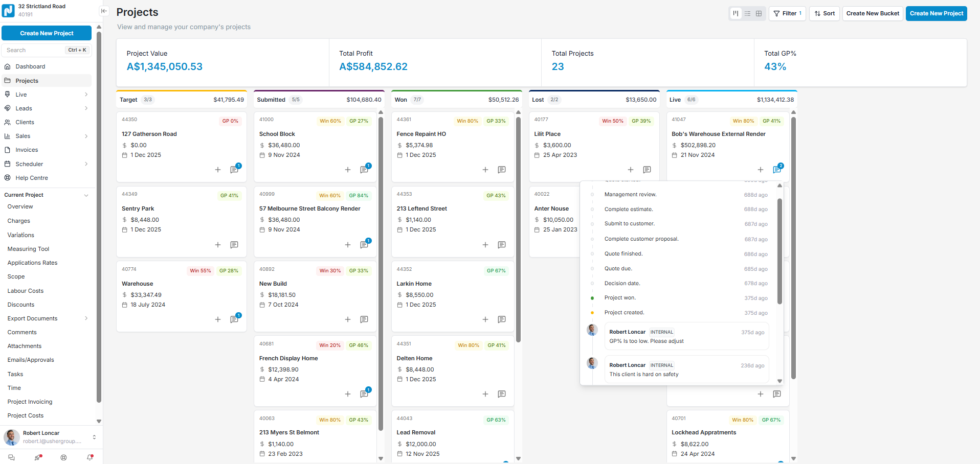Click the plus icon on Fence Repaint HO card
The width and height of the screenshot is (980, 464).
(x=485, y=170)
